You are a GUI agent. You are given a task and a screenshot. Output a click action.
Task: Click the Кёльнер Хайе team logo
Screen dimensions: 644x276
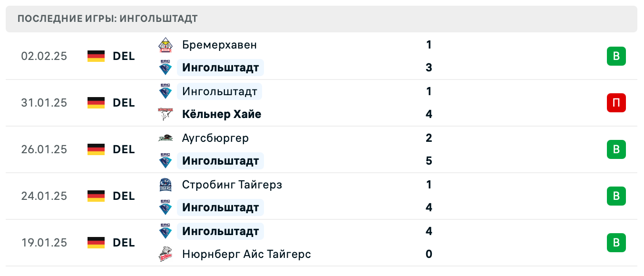coord(166,114)
